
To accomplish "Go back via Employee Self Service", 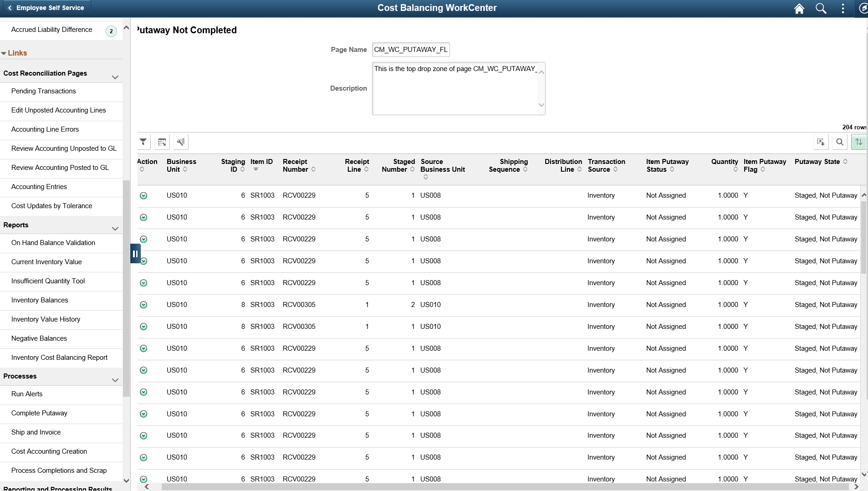I will pyautogui.click(x=46, y=8).
